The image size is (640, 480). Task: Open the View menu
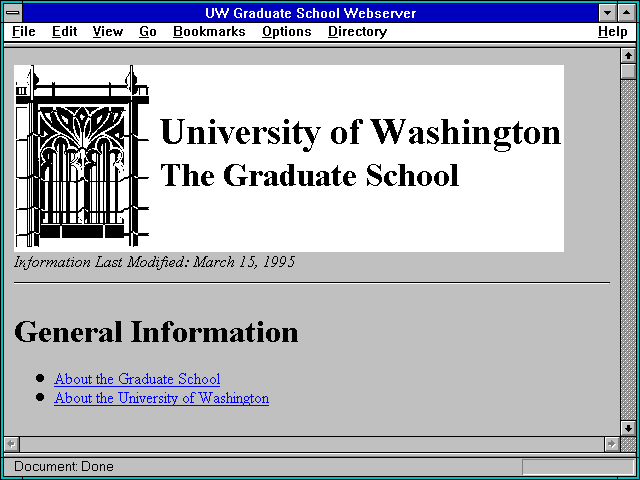click(x=107, y=32)
